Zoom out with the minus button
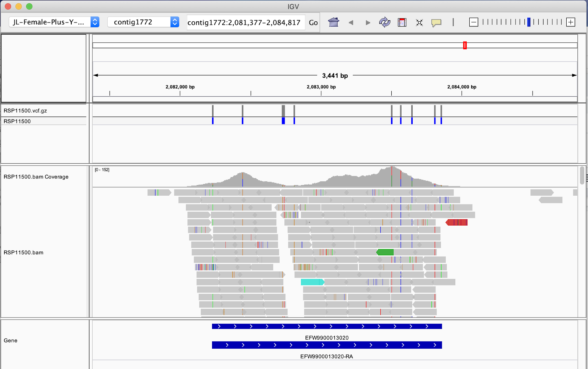The height and width of the screenshot is (369, 588). click(x=474, y=22)
